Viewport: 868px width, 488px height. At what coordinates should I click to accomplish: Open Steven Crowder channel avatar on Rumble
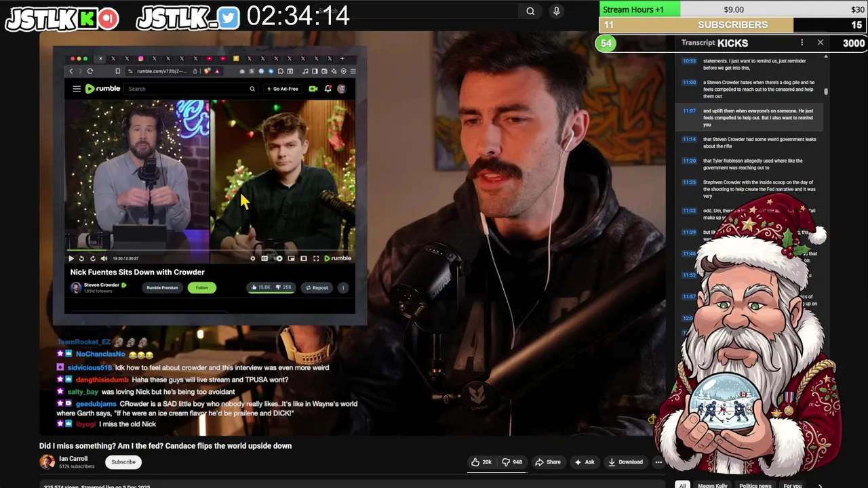click(76, 287)
